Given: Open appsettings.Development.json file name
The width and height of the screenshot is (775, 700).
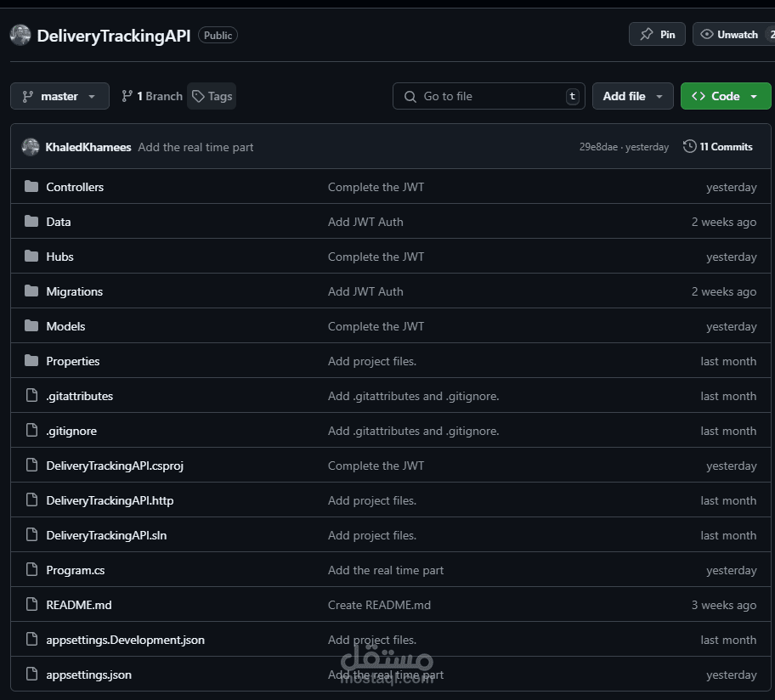Looking at the screenshot, I should click(126, 640).
